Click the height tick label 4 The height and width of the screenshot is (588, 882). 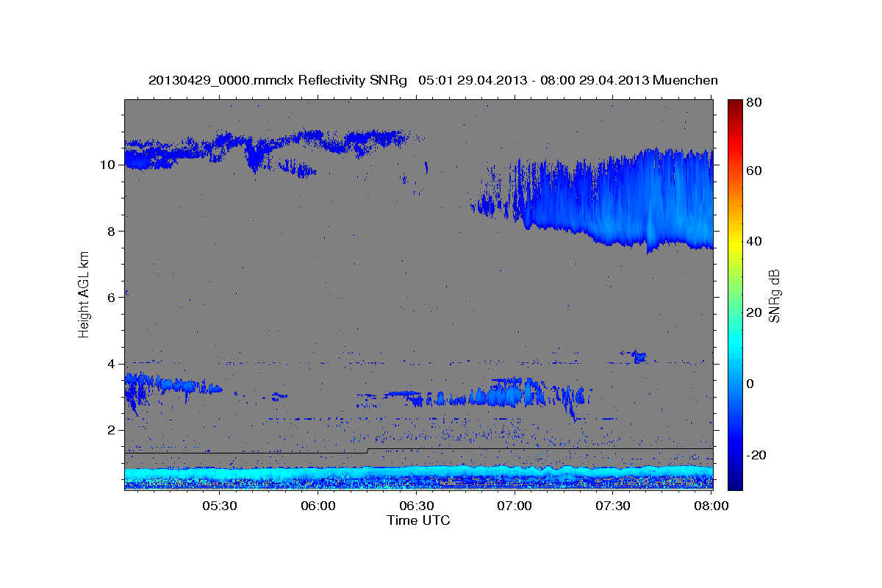[x=111, y=364]
